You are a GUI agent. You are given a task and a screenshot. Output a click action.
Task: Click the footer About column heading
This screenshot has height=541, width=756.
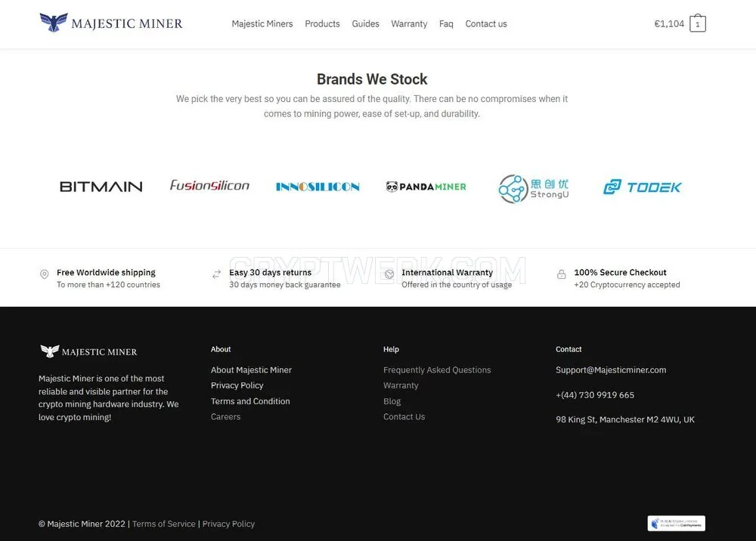tap(221, 349)
